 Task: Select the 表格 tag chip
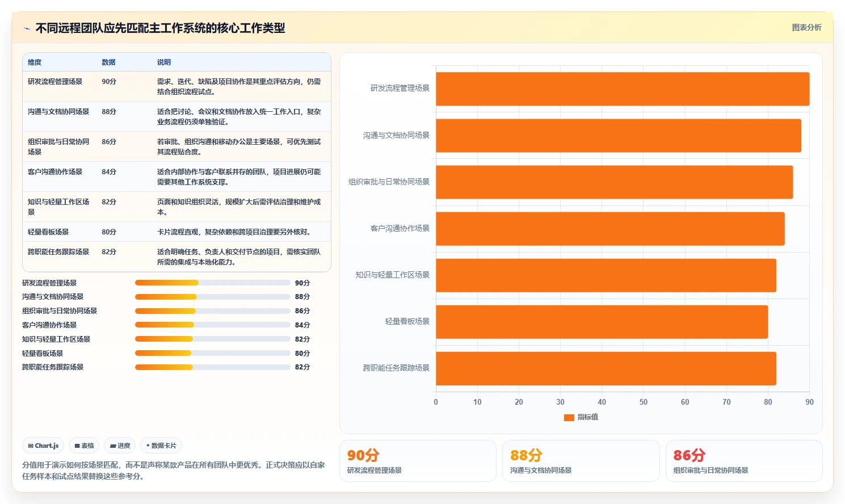click(84, 446)
